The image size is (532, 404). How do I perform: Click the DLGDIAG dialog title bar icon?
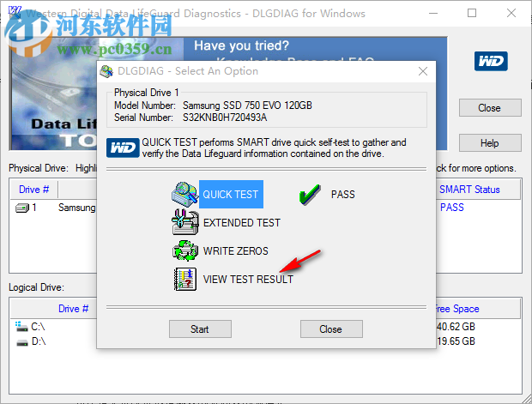coord(106,71)
